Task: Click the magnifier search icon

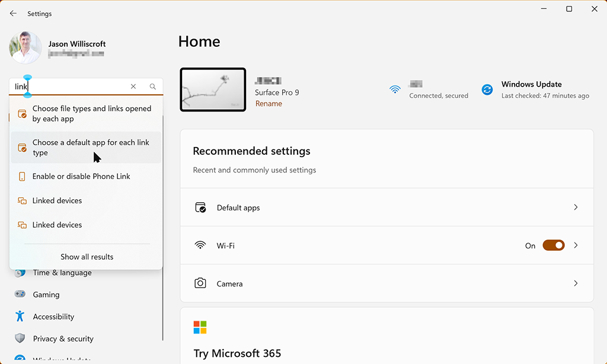Action: (153, 87)
